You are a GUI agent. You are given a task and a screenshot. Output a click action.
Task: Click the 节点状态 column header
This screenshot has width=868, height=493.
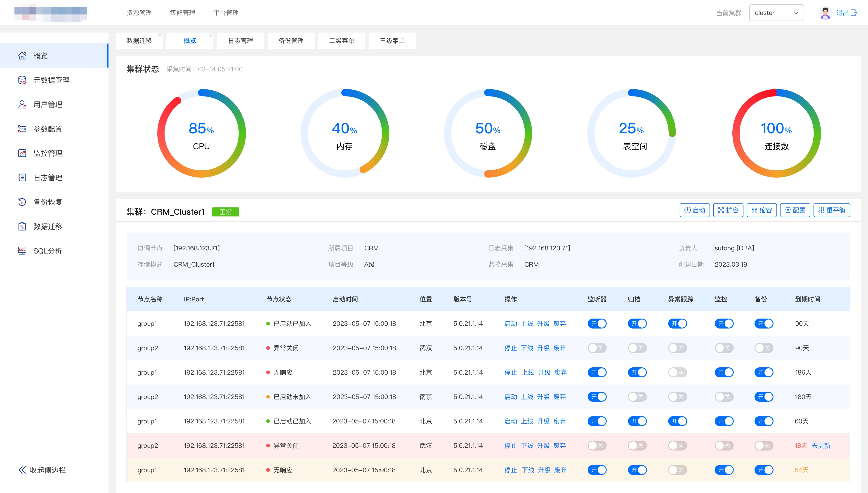279,299
